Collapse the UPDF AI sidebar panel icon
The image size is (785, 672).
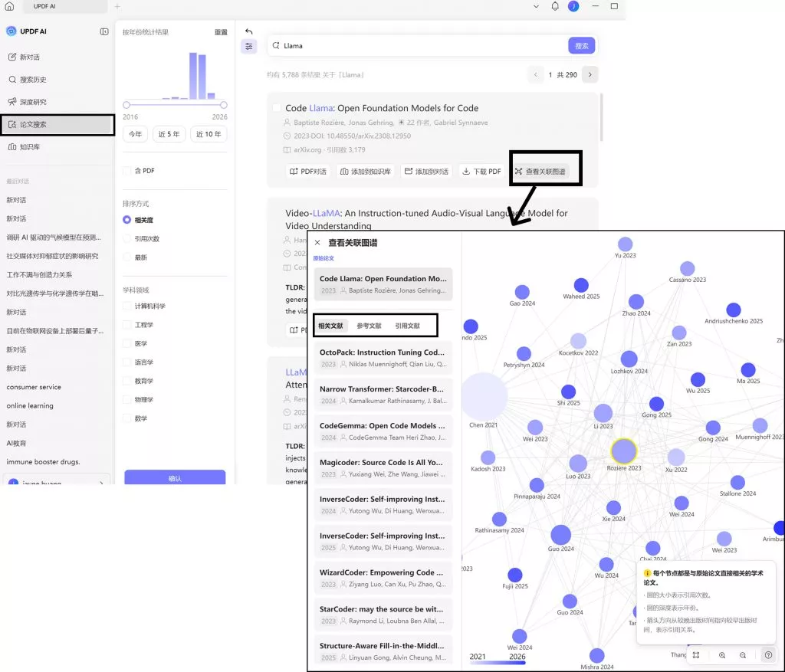104,31
